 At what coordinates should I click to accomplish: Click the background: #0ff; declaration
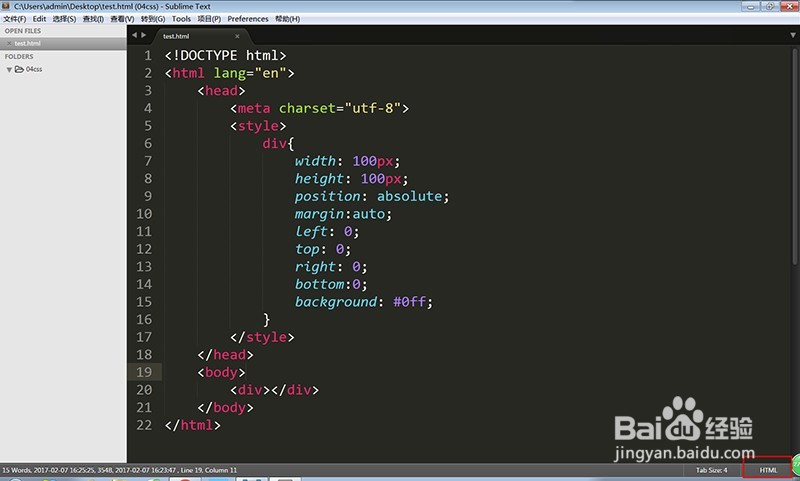pos(364,302)
